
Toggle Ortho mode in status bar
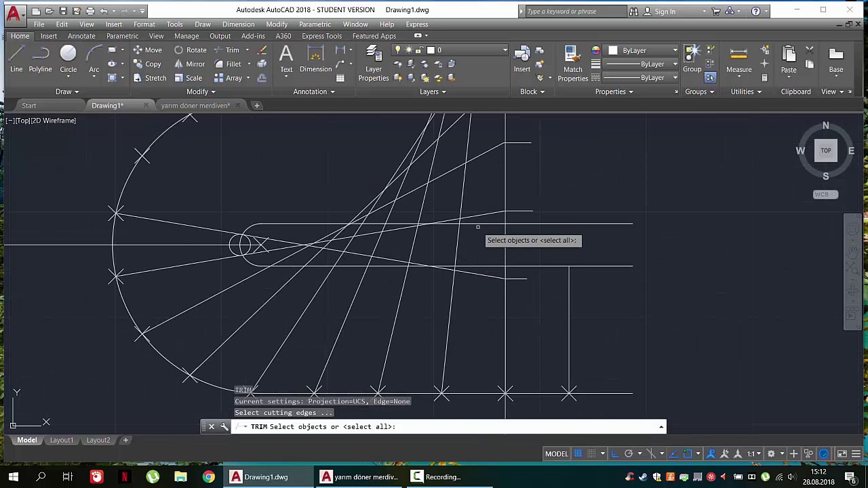point(614,453)
